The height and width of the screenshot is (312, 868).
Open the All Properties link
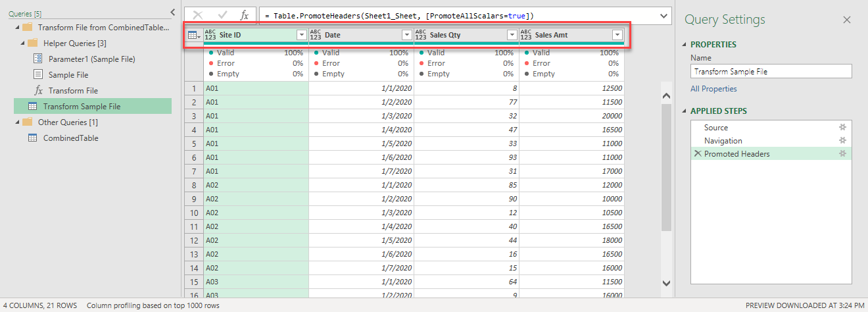[713, 89]
